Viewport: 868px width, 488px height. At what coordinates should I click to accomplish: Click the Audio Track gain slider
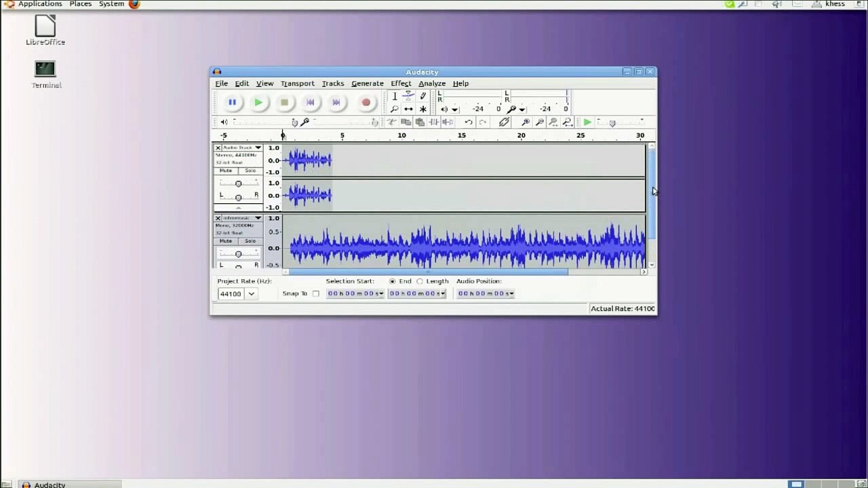(238, 184)
